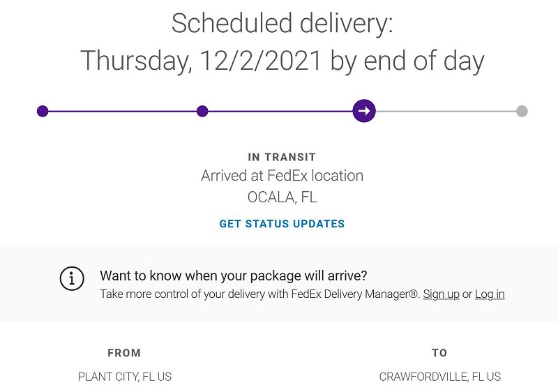Click the Thursday 12/2/2021 delivery date text

282,61
